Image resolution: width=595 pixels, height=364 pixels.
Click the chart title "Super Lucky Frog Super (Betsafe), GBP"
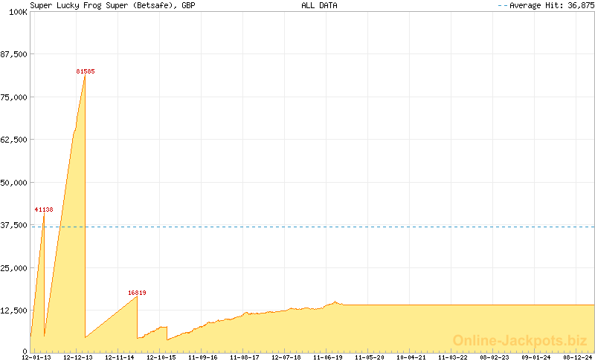(112, 5)
